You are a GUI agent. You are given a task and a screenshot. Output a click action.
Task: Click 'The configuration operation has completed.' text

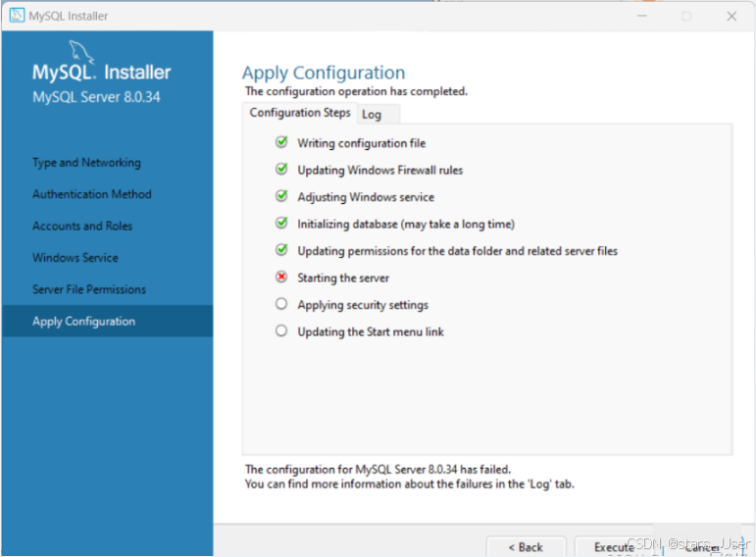tap(356, 91)
